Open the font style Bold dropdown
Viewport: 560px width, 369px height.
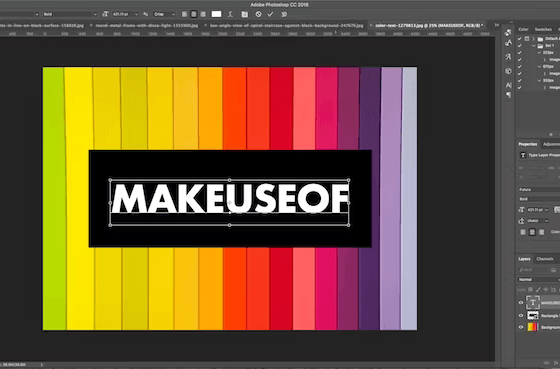(x=70, y=14)
